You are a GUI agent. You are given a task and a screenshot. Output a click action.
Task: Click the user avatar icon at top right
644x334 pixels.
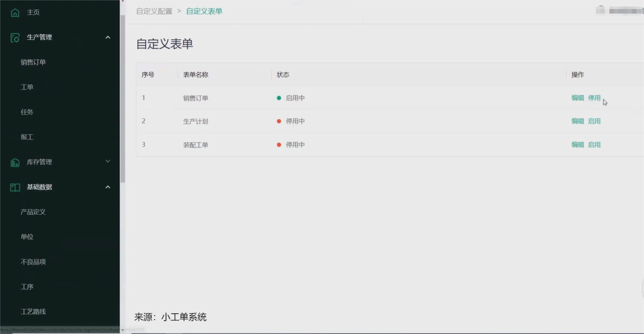click(600, 10)
